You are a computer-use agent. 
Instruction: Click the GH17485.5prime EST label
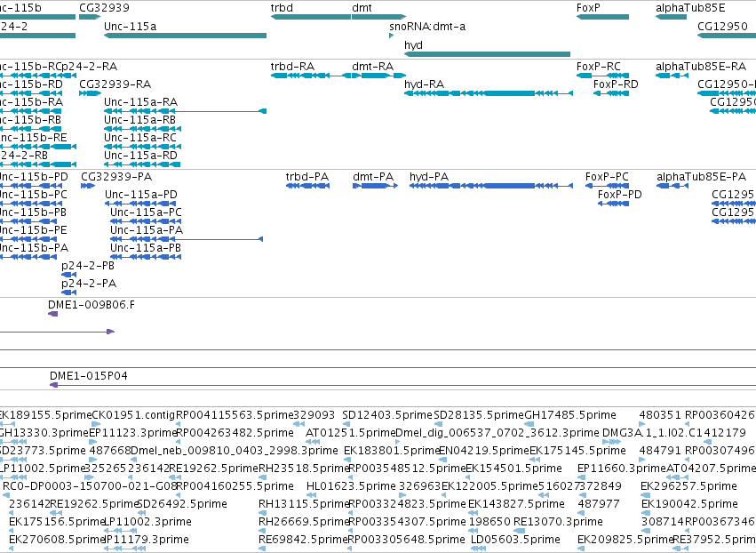click(570, 415)
